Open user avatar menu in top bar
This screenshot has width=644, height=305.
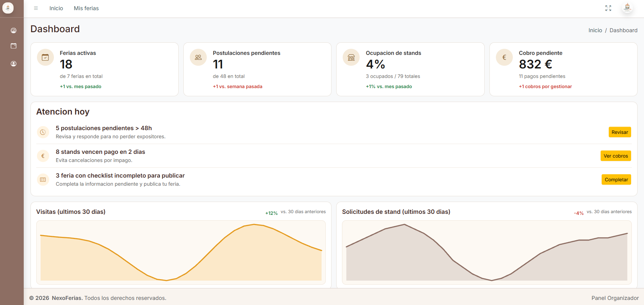627,8
